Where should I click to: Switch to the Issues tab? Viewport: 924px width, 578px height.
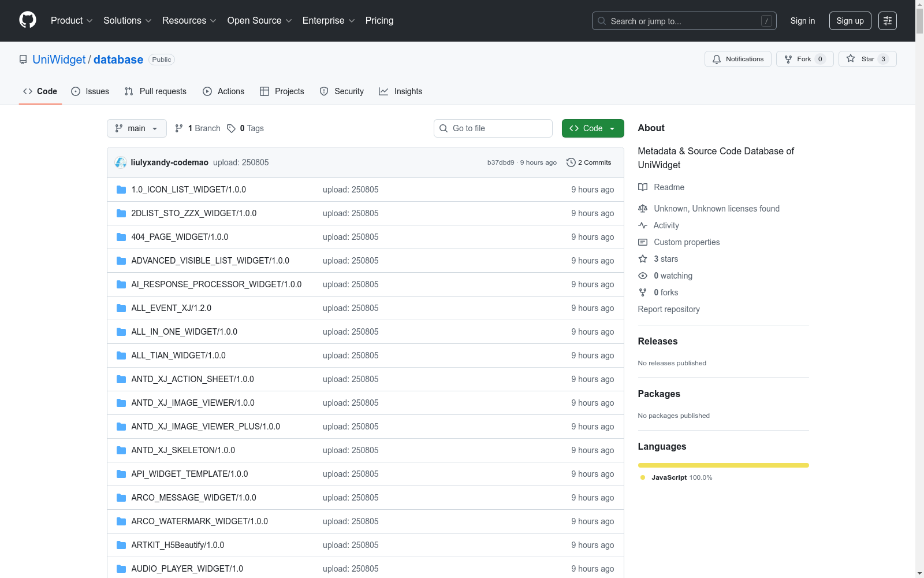coord(90,91)
